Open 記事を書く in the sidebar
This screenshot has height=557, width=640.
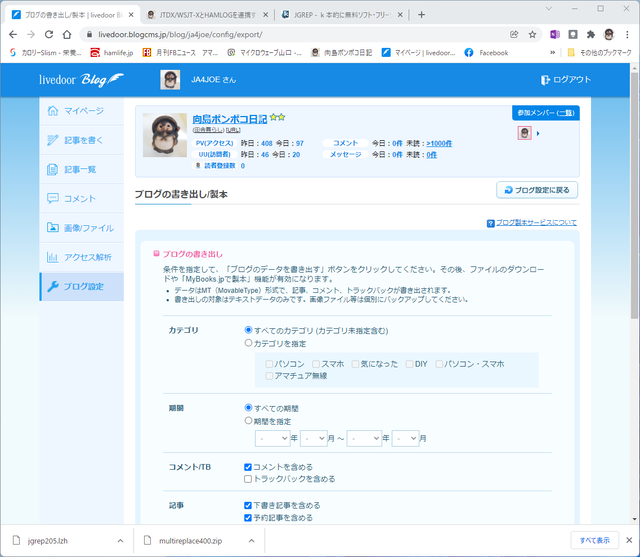click(x=82, y=140)
